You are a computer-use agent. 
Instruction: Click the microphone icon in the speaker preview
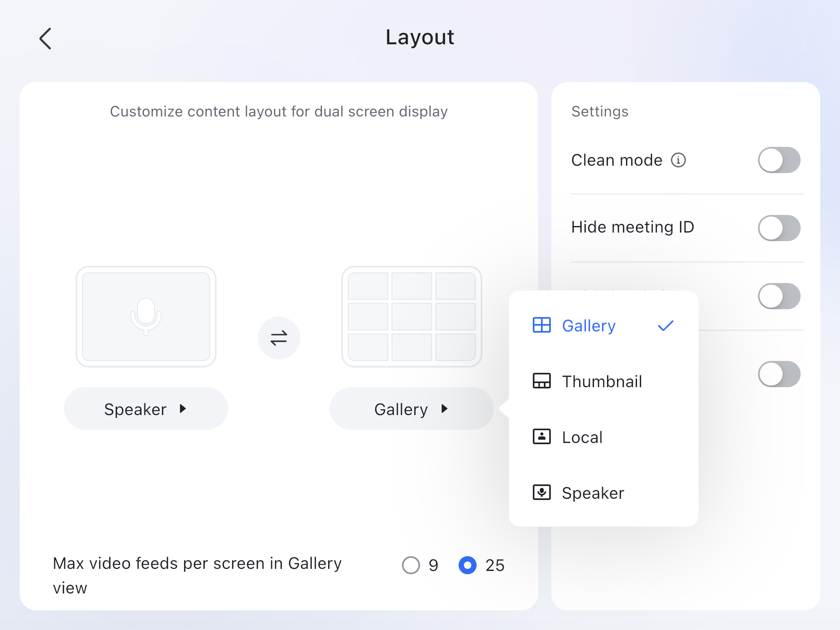146,317
